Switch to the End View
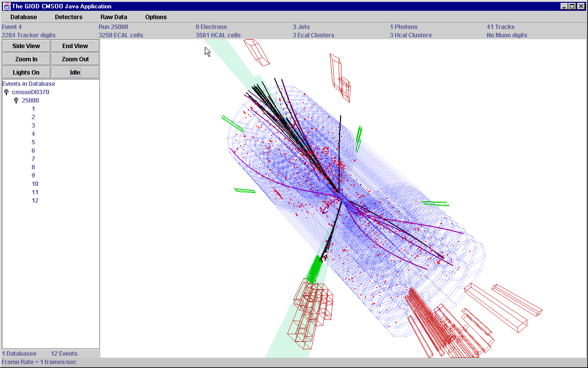Viewport: 588px width, 368px height. (x=75, y=46)
